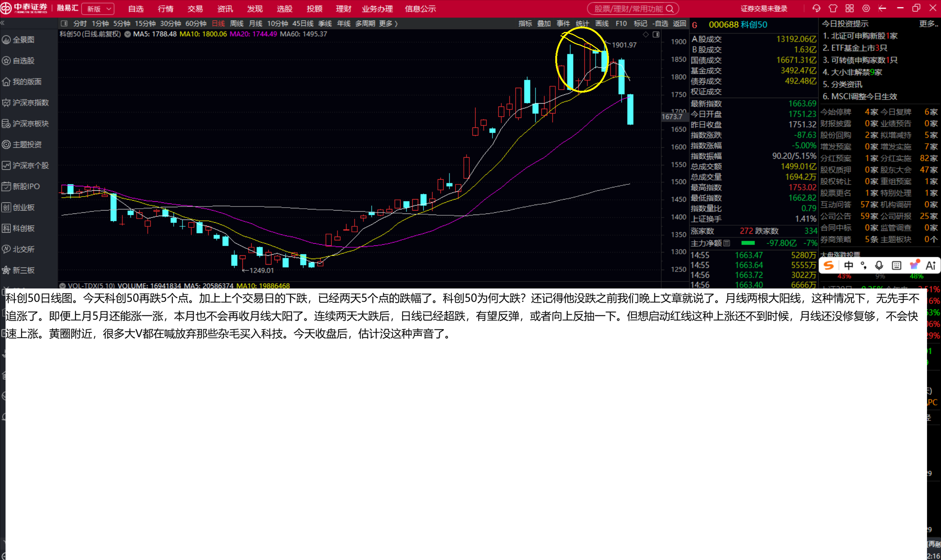This screenshot has height=560, width=941.
Task: Open 新三板 NEEQ section
Action: coord(19,270)
